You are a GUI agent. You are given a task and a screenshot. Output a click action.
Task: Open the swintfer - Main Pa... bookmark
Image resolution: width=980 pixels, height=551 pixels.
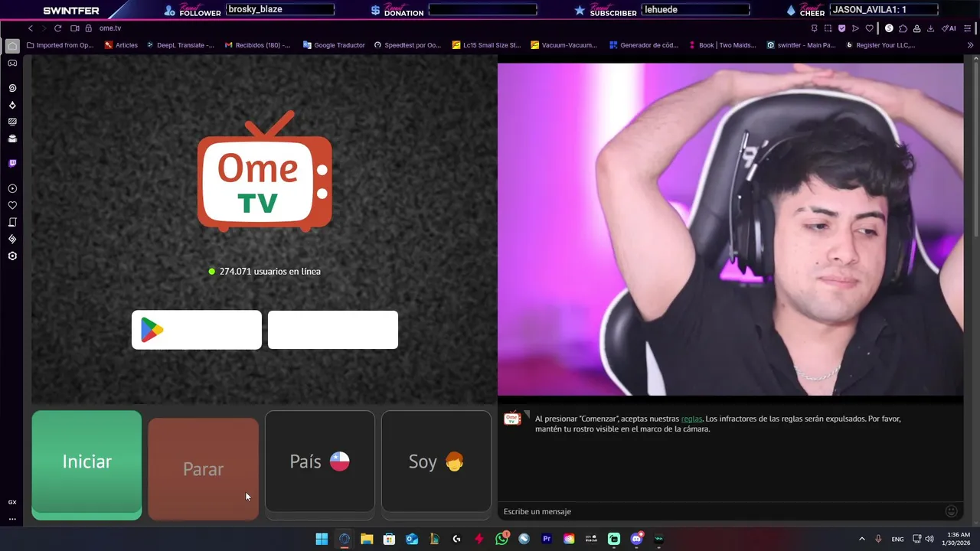[801, 45]
